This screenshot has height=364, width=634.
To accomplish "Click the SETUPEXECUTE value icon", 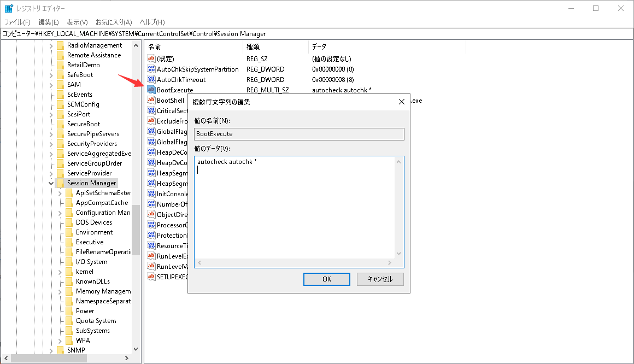I will click(151, 277).
